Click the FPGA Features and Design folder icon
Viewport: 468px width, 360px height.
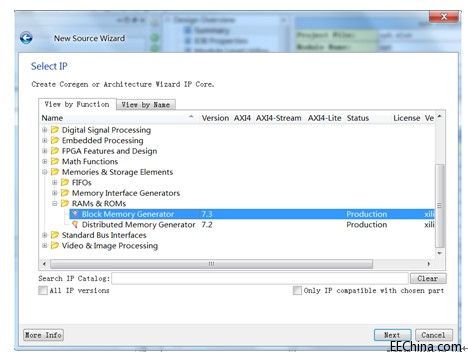tap(55, 151)
